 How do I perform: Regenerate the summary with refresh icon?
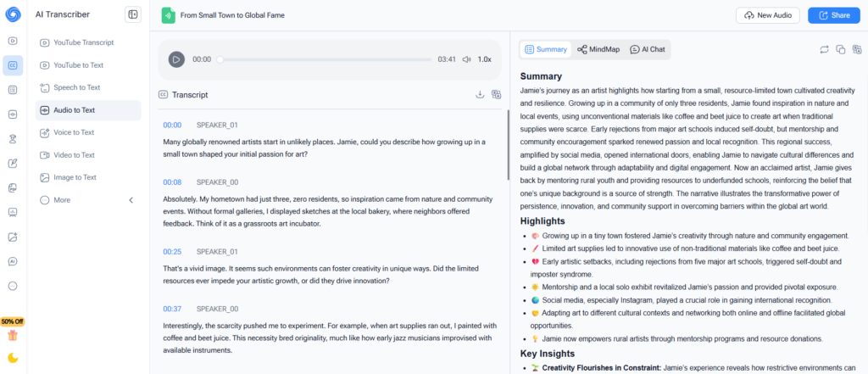824,49
